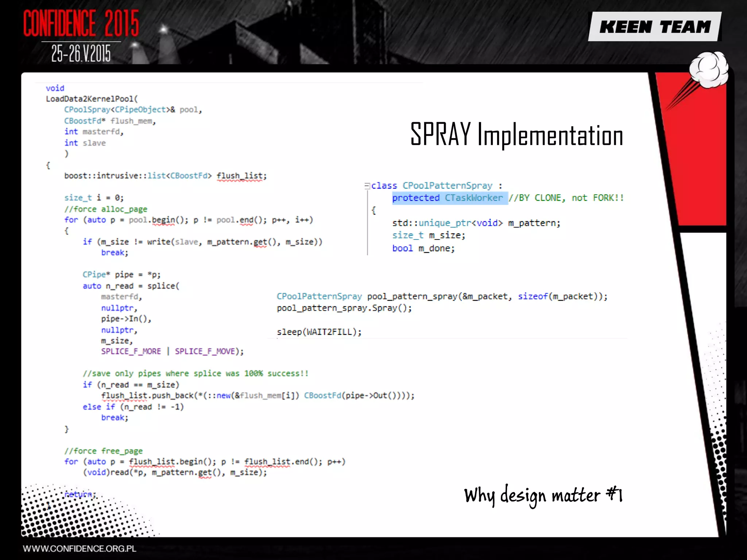Click 'else if (n_read != -1)' line

[x=133, y=407]
